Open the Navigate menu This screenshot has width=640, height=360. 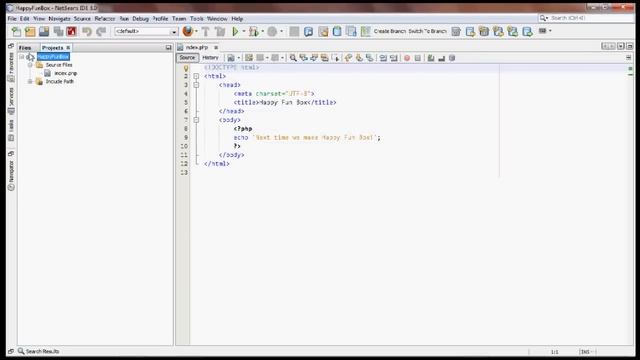tap(59, 19)
